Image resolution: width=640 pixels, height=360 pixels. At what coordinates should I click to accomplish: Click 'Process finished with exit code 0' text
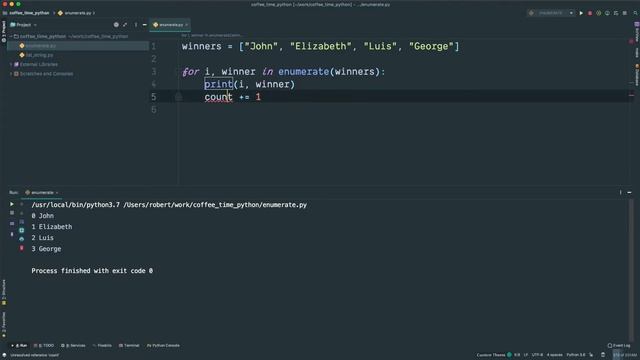tap(92, 271)
